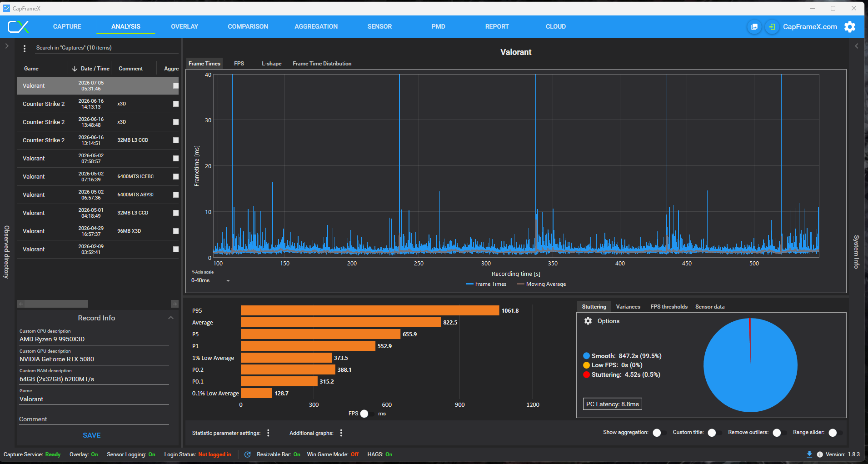The width and height of the screenshot is (868, 464).
Task: Click the screenshot capture icon in header
Action: point(754,27)
